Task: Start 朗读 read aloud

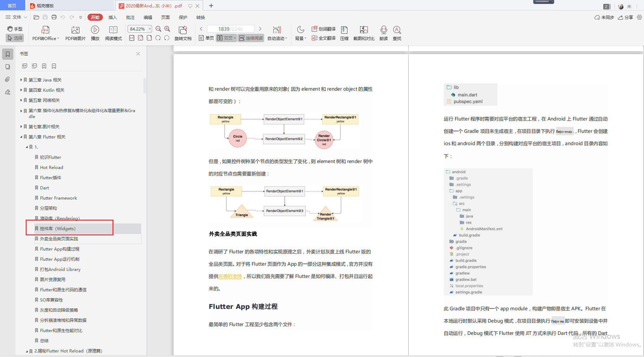Action: (384, 33)
